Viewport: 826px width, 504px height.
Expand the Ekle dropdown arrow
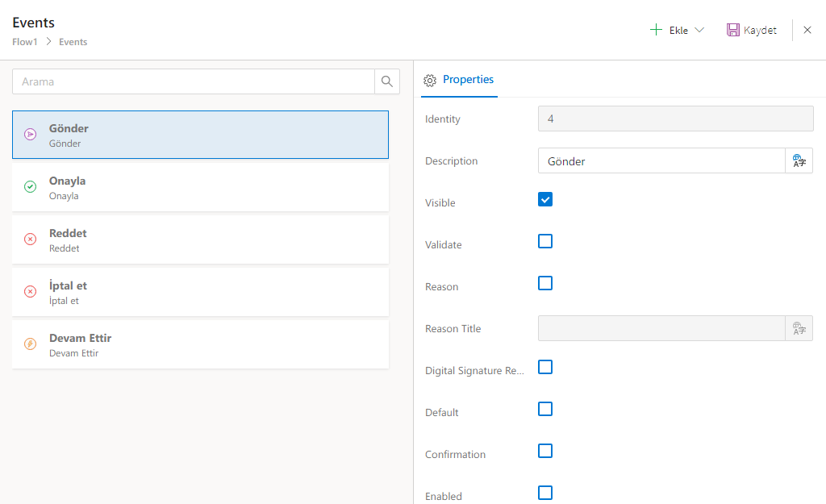(699, 30)
